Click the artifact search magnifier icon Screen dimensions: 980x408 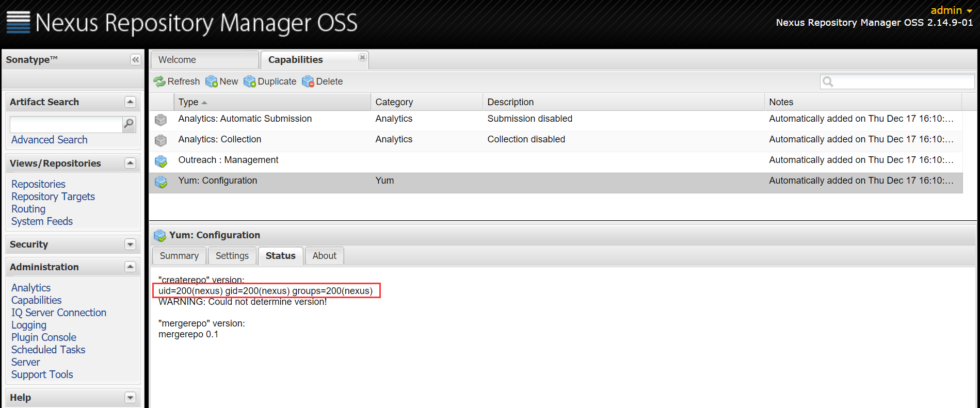click(x=129, y=124)
